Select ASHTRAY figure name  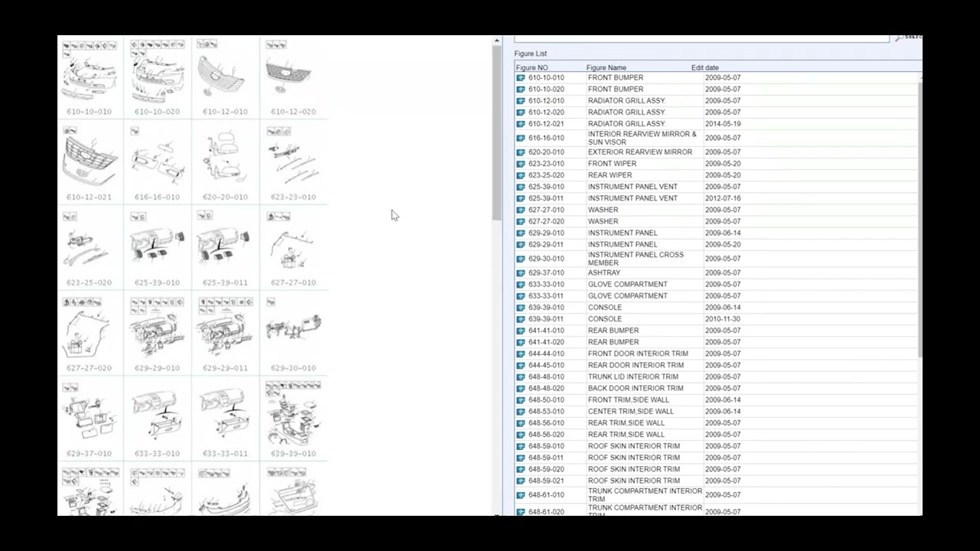pos(604,273)
